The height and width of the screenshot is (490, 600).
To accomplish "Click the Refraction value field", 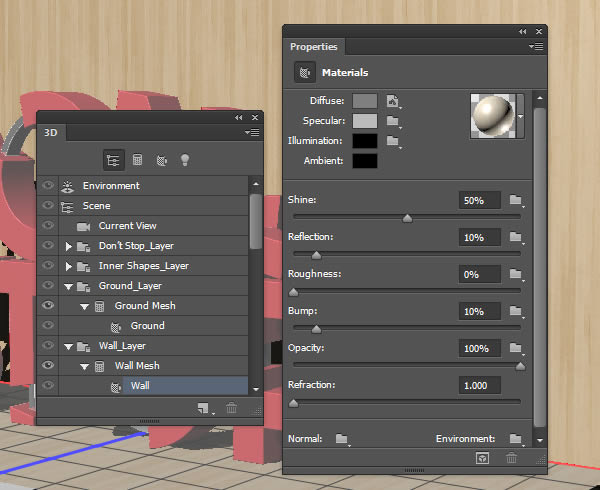I will [480, 386].
